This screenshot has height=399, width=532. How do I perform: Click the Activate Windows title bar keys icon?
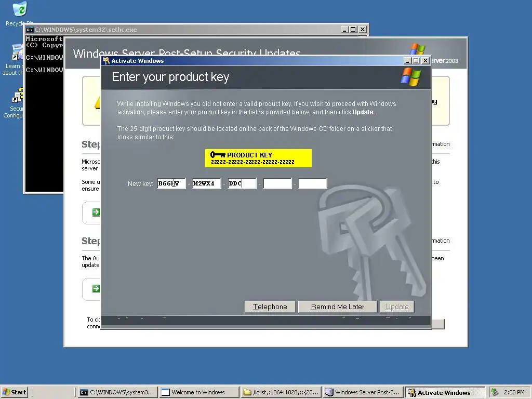pyautogui.click(x=106, y=61)
